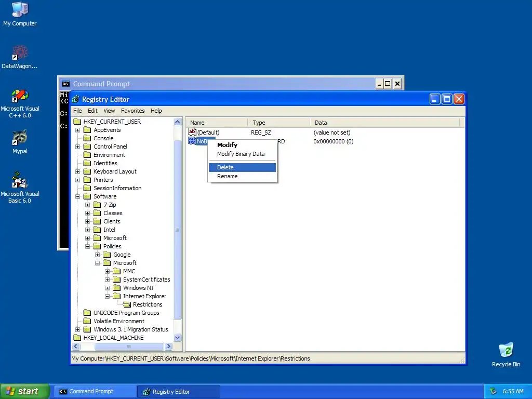Open the Edit menu

[x=92, y=111]
